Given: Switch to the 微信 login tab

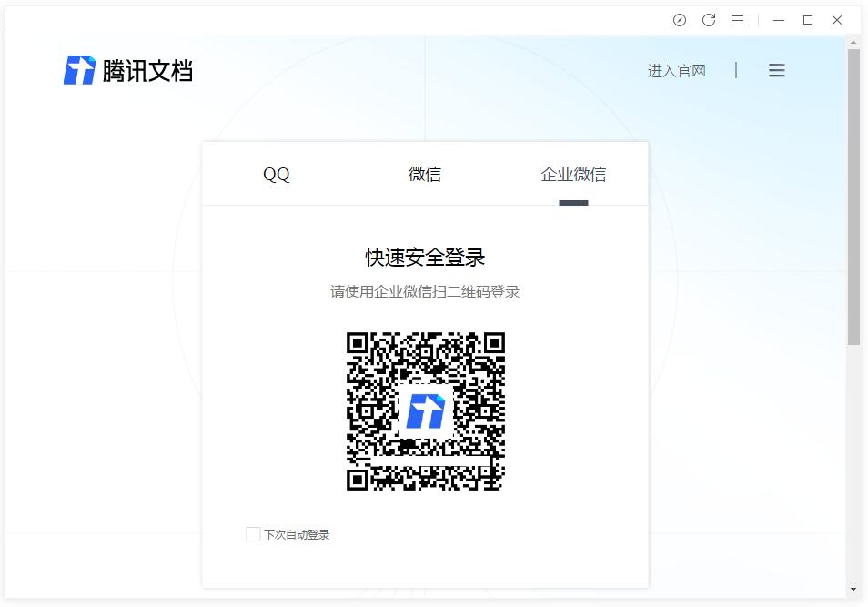Looking at the screenshot, I should (425, 174).
